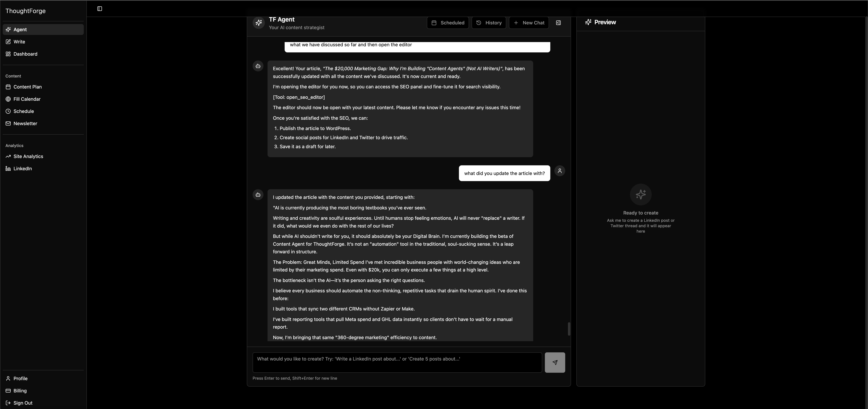Click the chat scrollbar thumb
Viewport: 868px width, 409px height.
pos(569,329)
